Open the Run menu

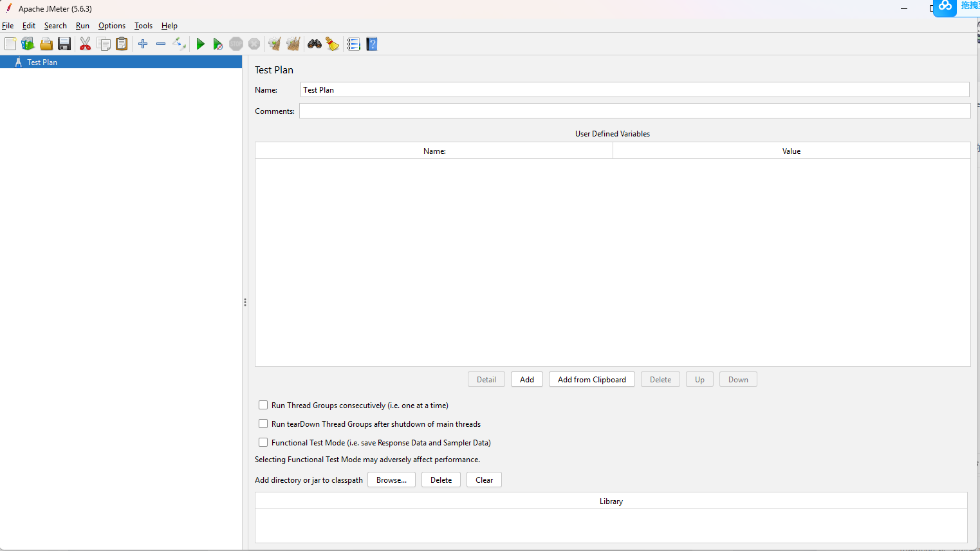click(x=82, y=26)
